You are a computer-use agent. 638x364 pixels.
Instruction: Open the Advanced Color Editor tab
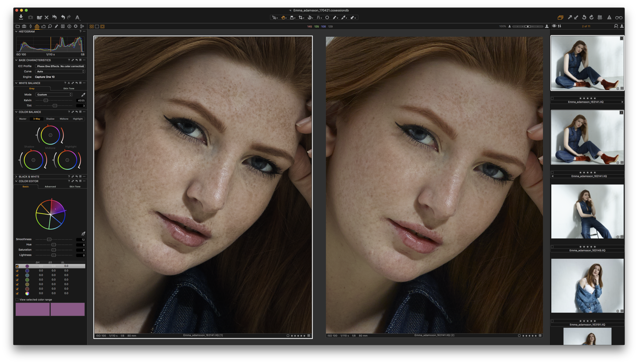point(50,187)
